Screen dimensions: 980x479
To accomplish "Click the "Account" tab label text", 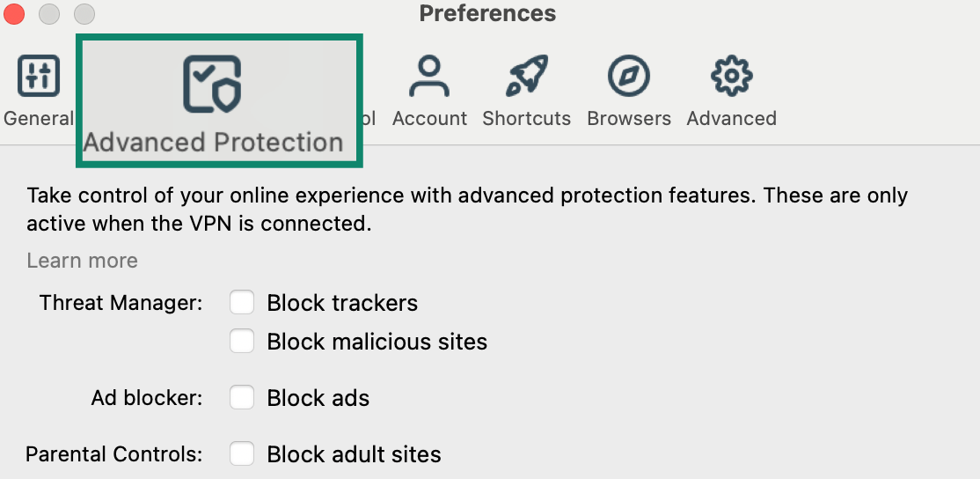I will click(x=429, y=118).
